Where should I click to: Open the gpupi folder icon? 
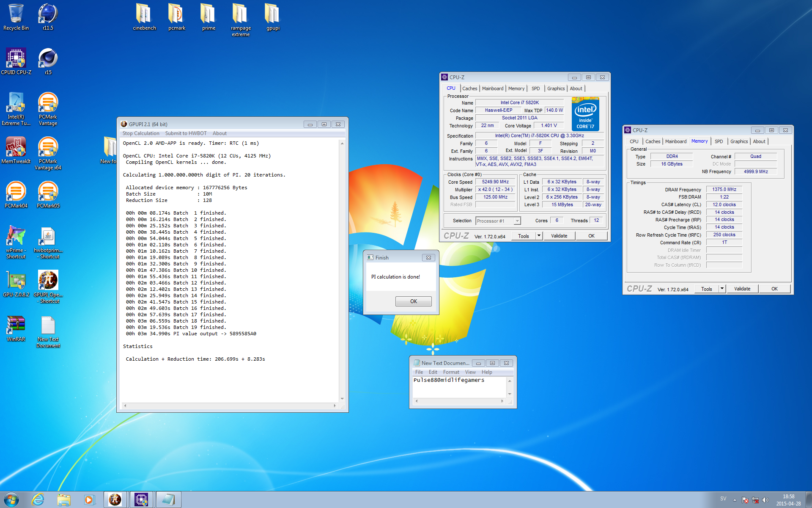[x=273, y=17]
